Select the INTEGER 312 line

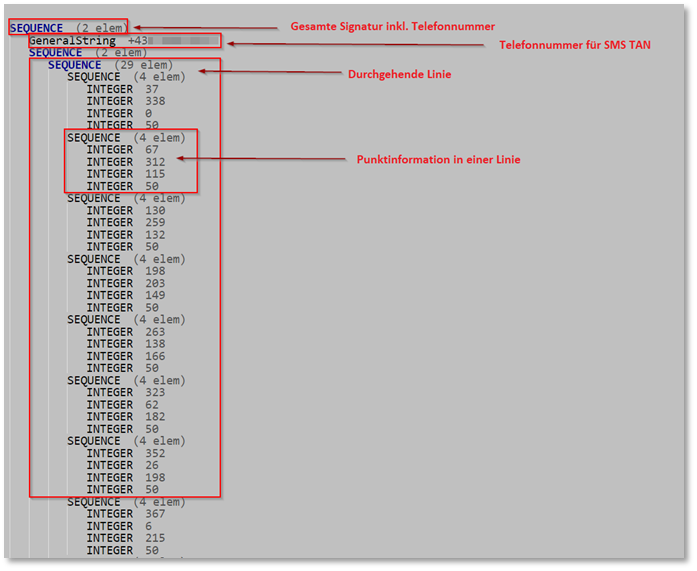tap(125, 162)
